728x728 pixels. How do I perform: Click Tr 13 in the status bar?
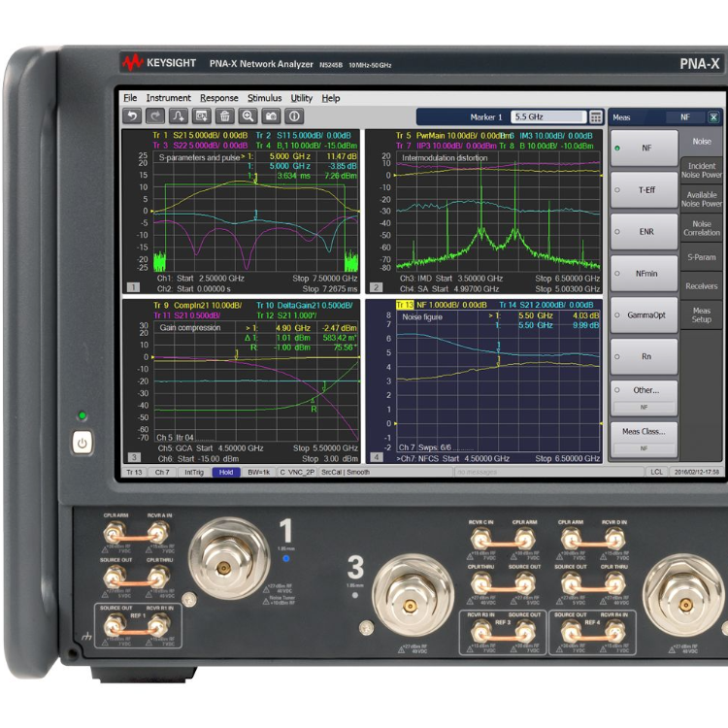click(x=134, y=472)
